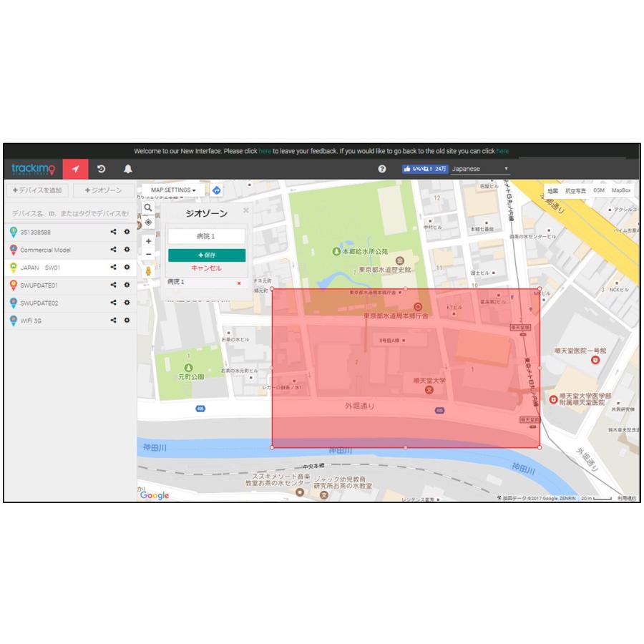Delete 病院 1 with red x
The image size is (644, 644).
point(239,283)
